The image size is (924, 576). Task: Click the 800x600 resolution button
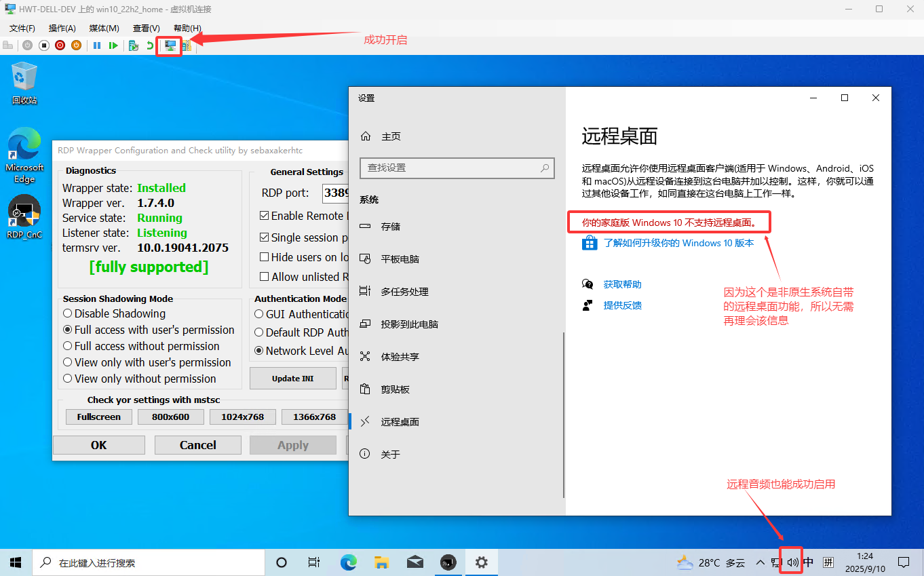tap(171, 417)
